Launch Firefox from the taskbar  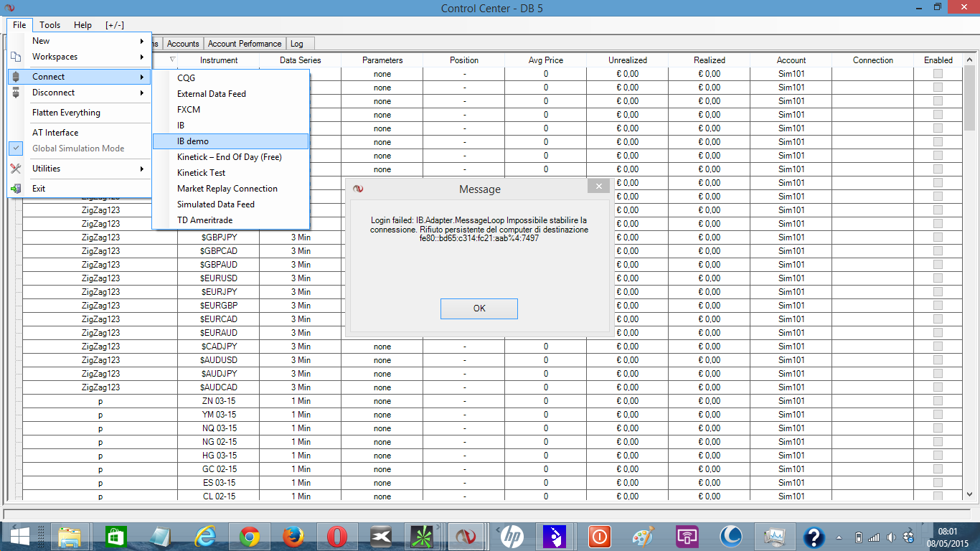click(x=294, y=536)
